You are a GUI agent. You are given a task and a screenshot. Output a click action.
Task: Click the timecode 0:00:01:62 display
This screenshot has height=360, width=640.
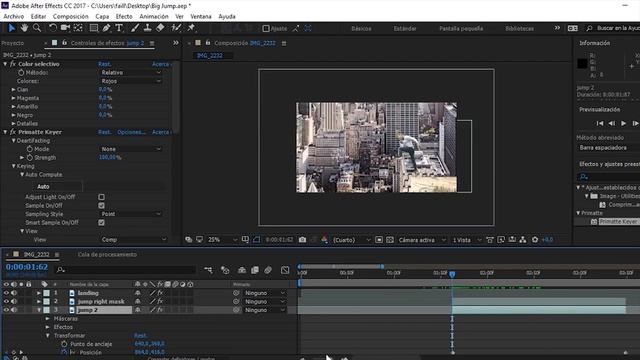[x=27, y=267]
